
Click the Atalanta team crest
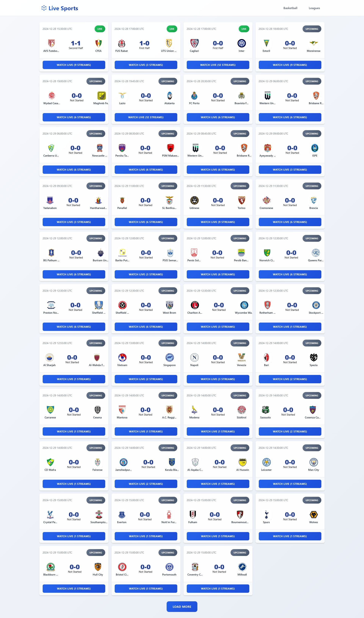coord(169,95)
